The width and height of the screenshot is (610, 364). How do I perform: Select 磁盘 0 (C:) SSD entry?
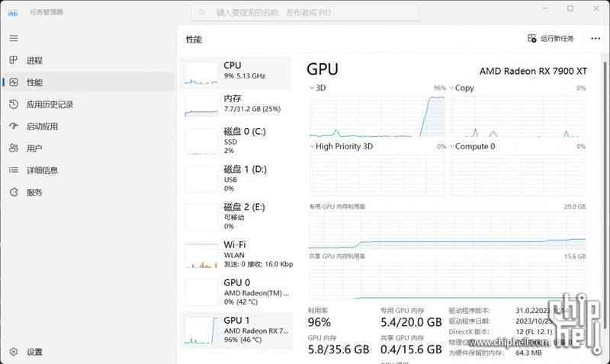236,141
